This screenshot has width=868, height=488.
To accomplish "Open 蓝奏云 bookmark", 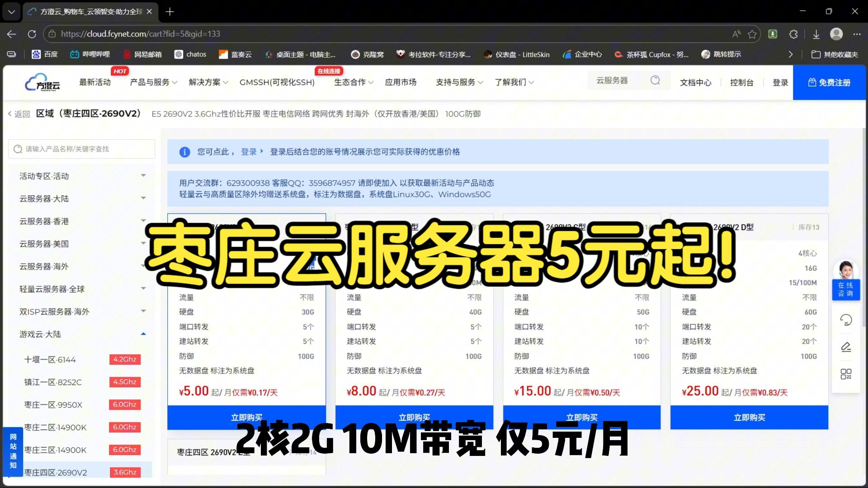I will pyautogui.click(x=235, y=54).
